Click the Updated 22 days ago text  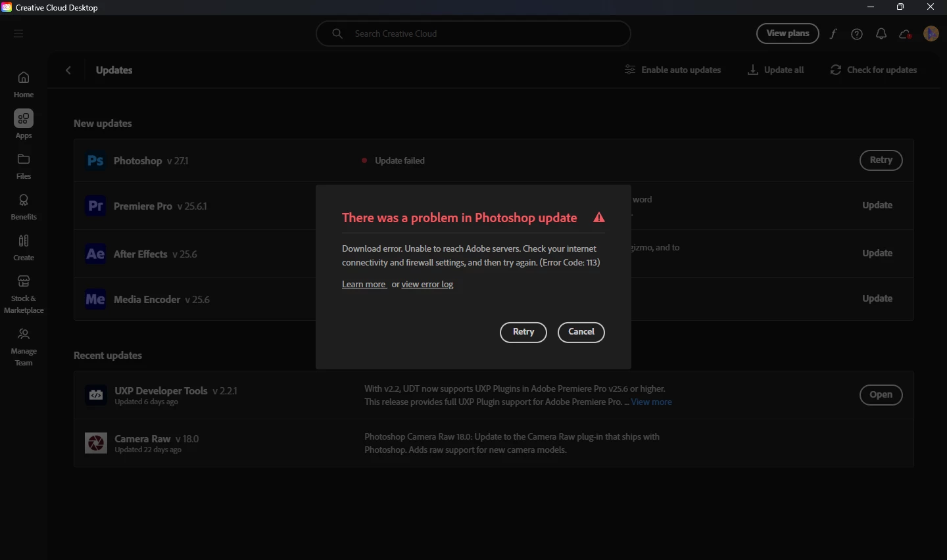(148, 450)
